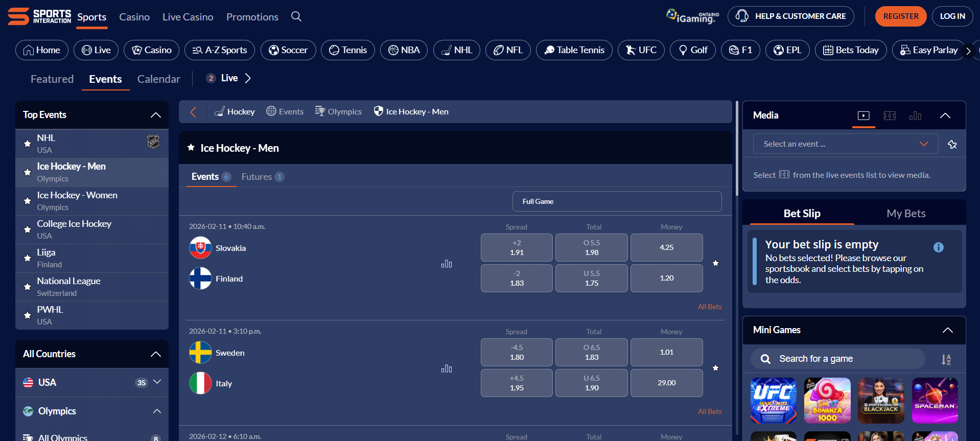This screenshot has height=441, width=980.
Task: Favorite the Slovakia vs Finland event
Action: point(716,263)
